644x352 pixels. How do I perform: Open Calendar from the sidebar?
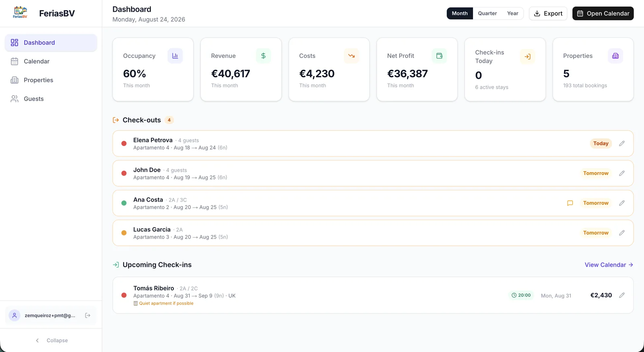(51, 61)
